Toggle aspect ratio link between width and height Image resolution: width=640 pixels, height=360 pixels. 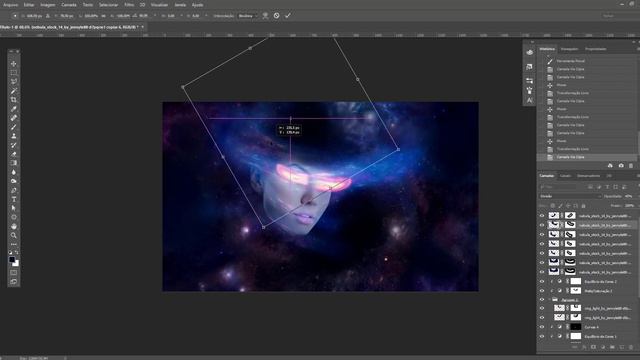pyautogui.click(x=103, y=16)
